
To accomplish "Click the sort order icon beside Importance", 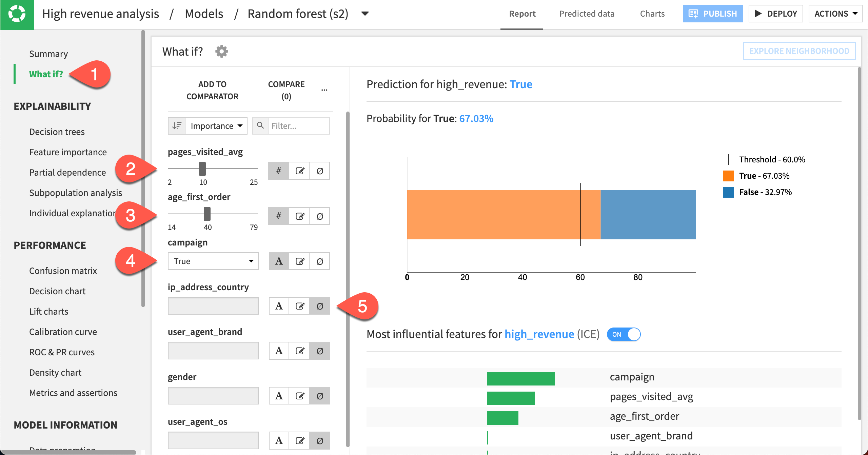I will [x=177, y=125].
